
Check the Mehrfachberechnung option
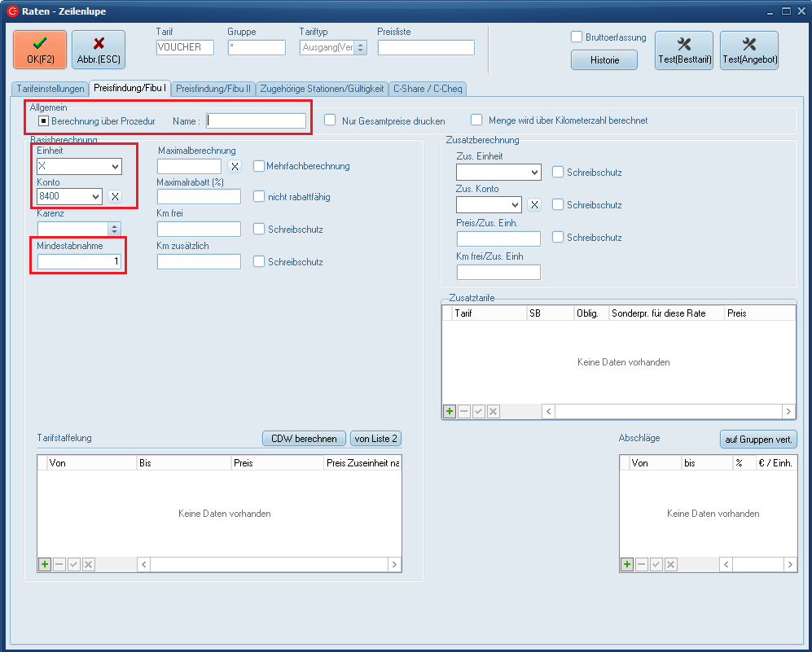click(259, 166)
